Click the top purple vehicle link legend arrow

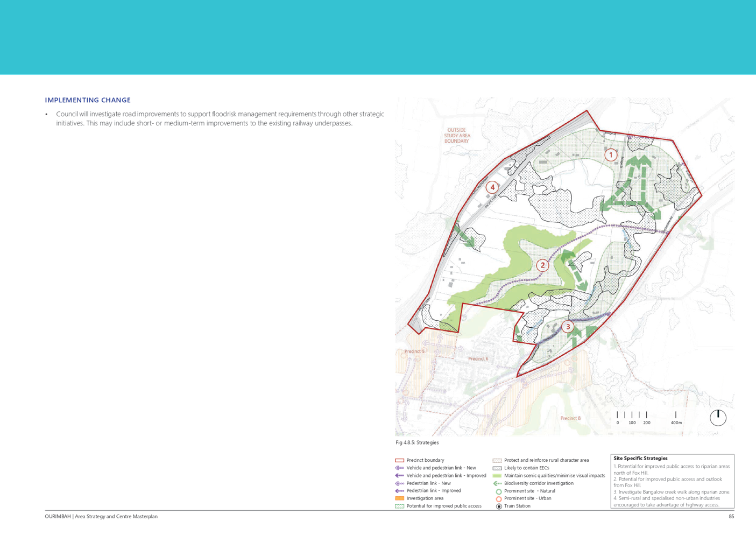click(399, 468)
